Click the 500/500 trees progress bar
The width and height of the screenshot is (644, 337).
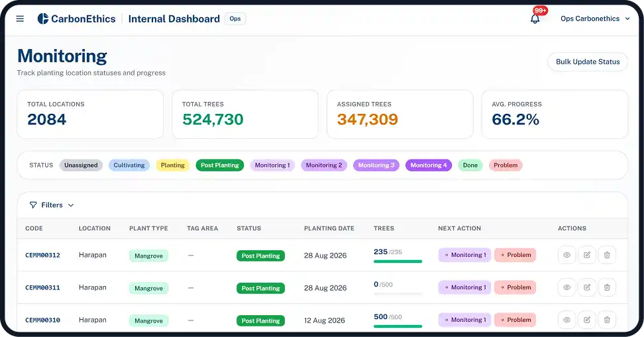click(x=398, y=326)
